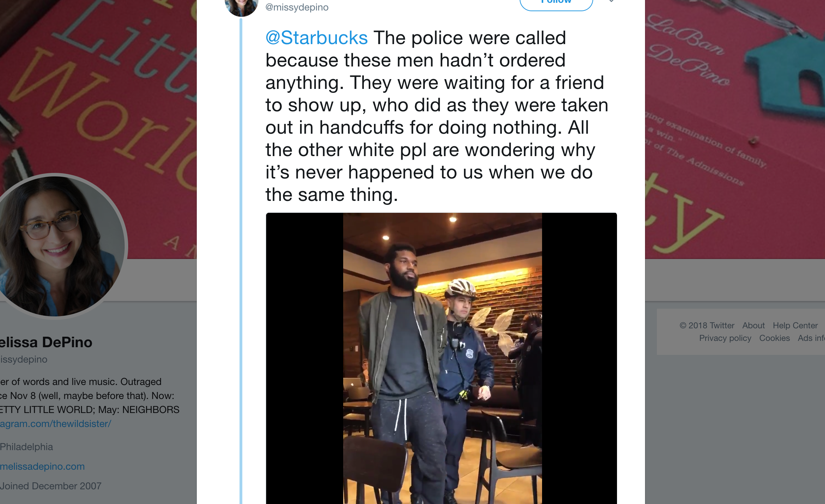
Task: Open the Instagram thewildsister link
Action: 55,424
